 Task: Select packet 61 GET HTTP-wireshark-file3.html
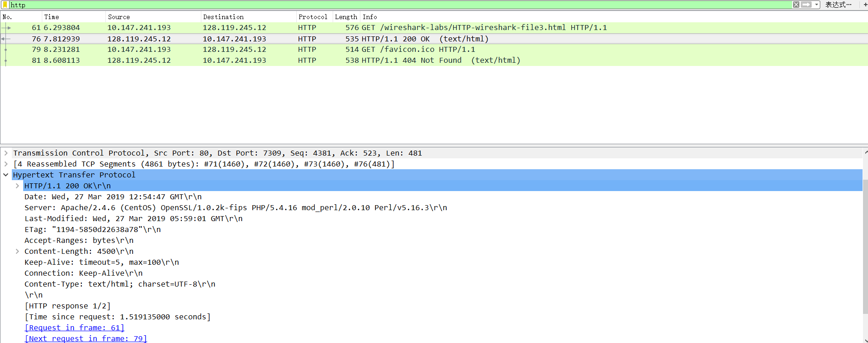[434, 28]
